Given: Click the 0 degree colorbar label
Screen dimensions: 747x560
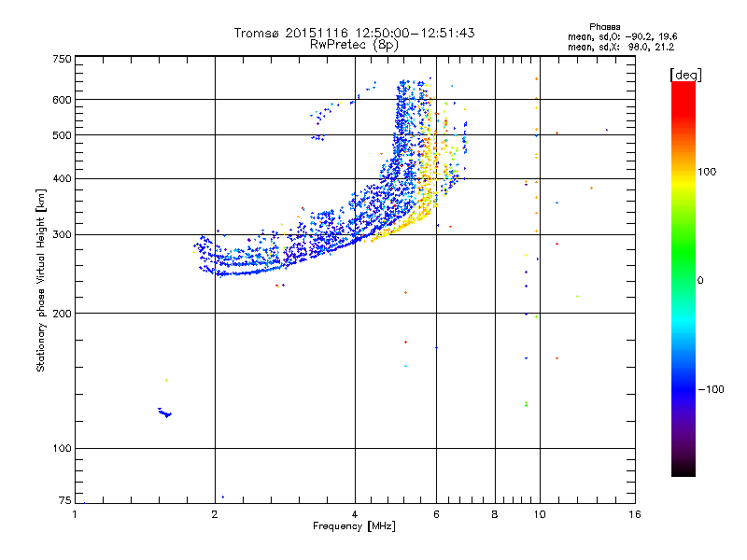Looking at the screenshot, I should point(699,281).
